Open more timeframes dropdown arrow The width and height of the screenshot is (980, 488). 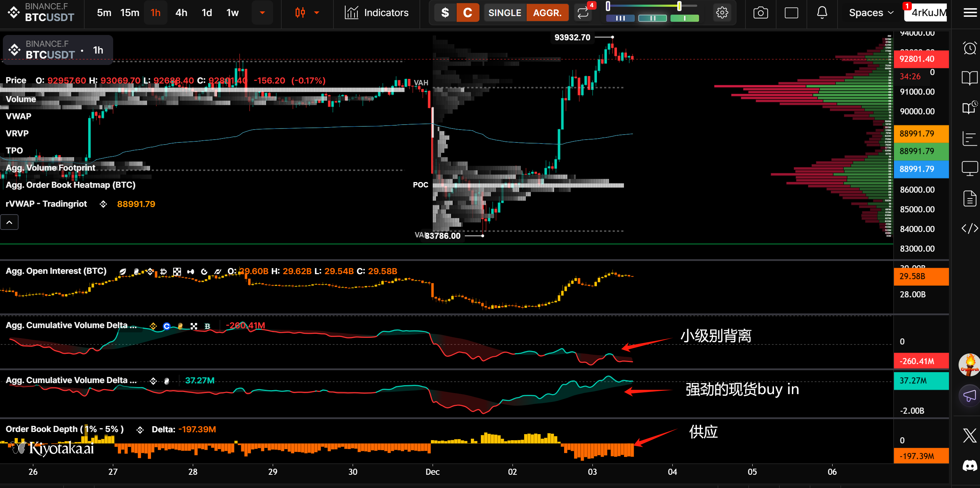pyautogui.click(x=262, y=13)
